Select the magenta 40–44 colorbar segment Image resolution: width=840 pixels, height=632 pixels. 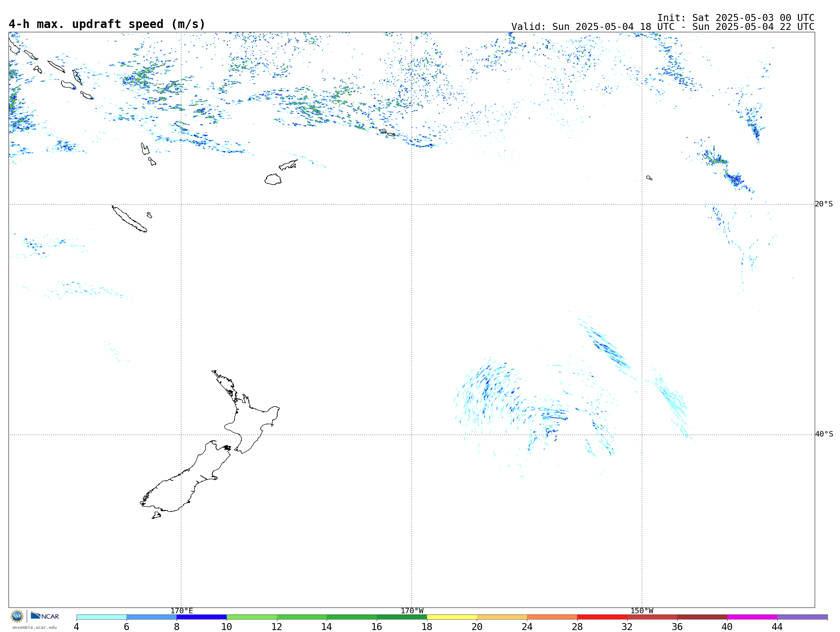(x=752, y=617)
